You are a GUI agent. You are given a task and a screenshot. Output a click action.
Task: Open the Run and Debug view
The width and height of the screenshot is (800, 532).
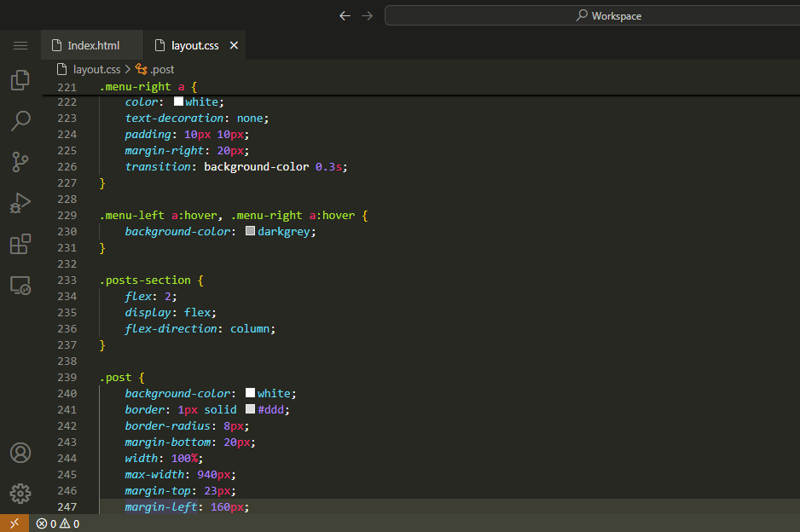click(20, 203)
